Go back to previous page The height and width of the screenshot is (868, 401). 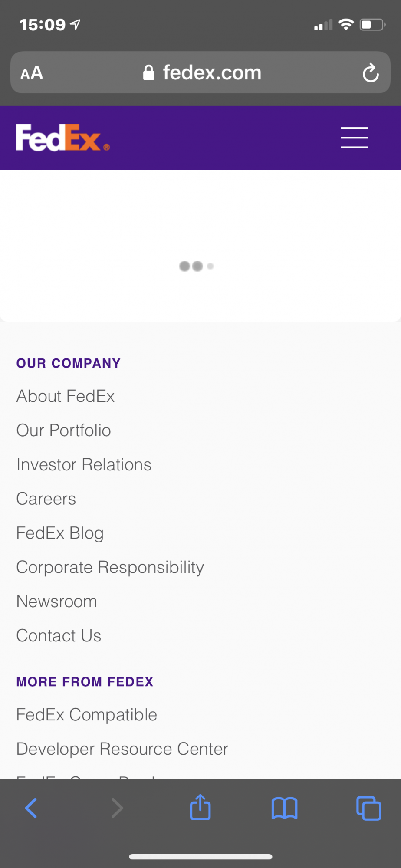pyautogui.click(x=31, y=808)
